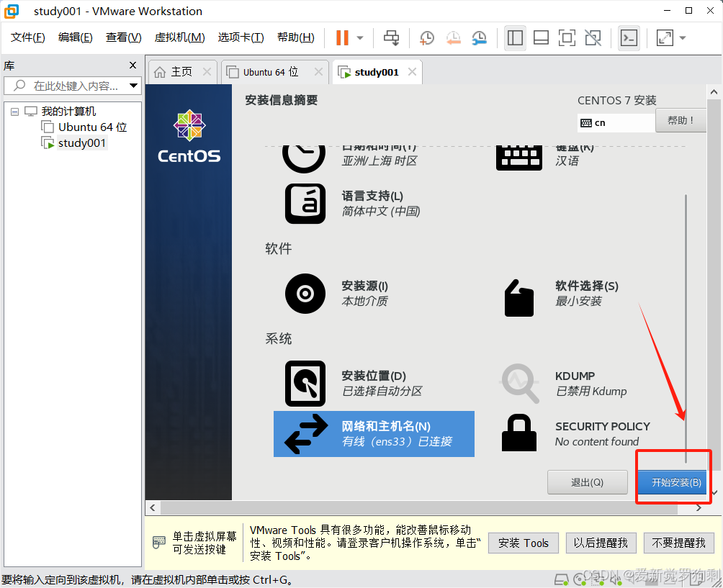Select study001 in the library tree

[x=73, y=143]
